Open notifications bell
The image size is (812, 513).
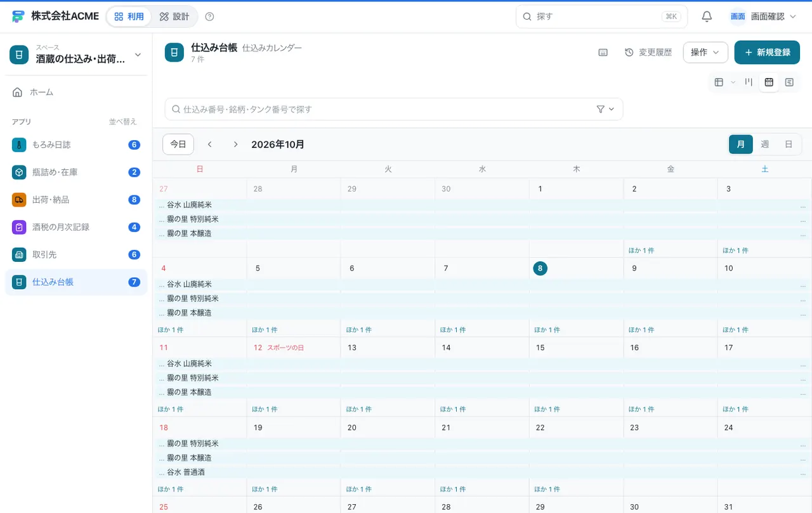[x=707, y=16]
